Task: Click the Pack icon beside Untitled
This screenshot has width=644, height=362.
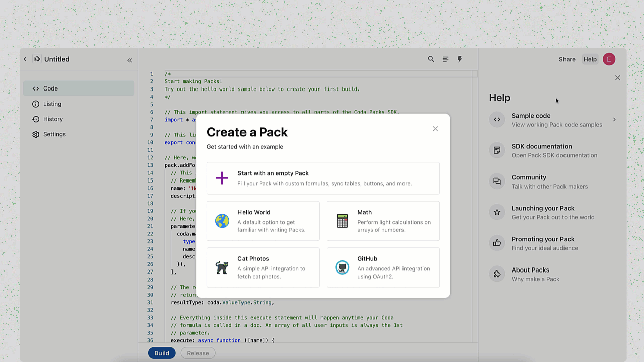Action: click(x=37, y=59)
